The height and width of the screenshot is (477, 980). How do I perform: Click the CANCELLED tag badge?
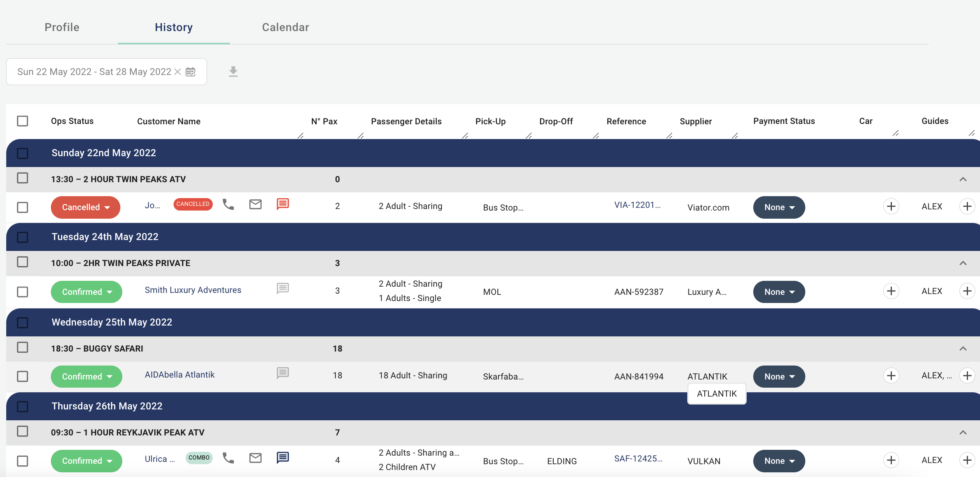pos(193,204)
